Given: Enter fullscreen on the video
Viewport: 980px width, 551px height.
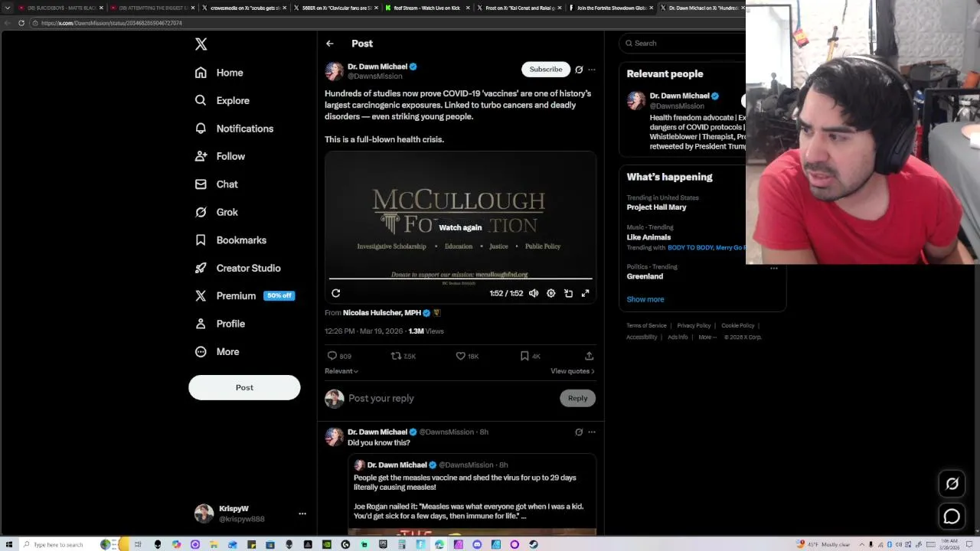Looking at the screenshot, I should [x=585, y=293].
